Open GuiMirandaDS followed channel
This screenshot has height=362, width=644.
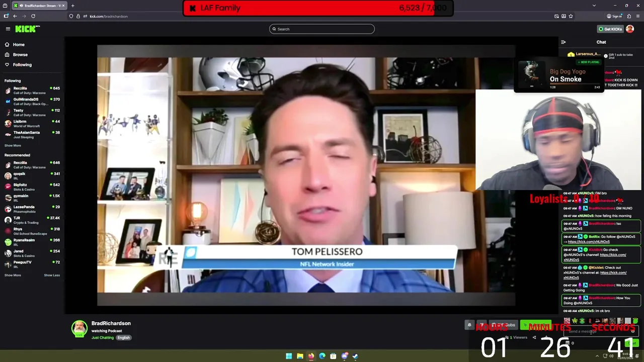(x=32, y=102)
